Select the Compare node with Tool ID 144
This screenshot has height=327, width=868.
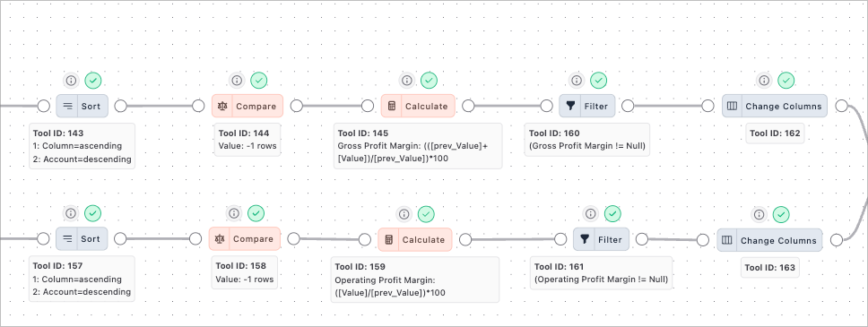coord(247,106)
